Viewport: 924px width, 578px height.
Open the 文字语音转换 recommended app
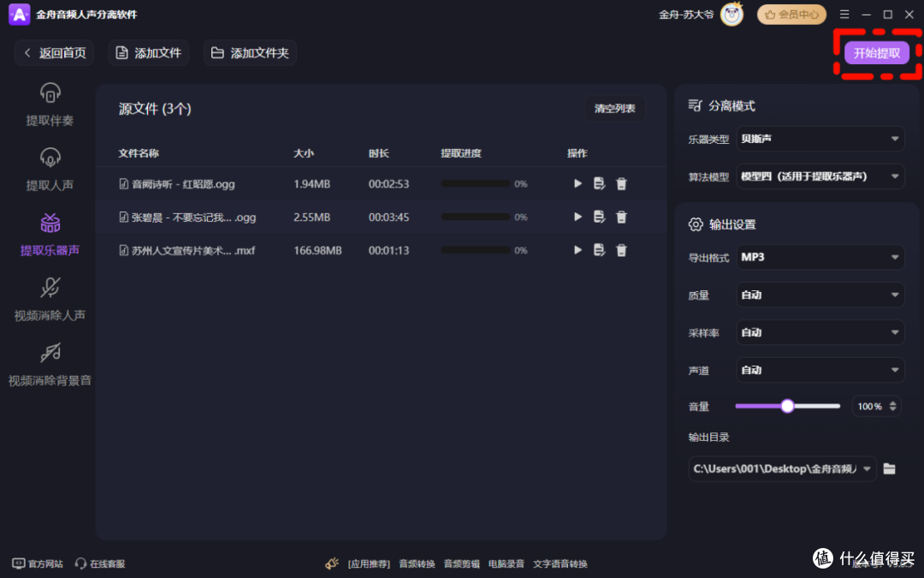tap(560, 563)
